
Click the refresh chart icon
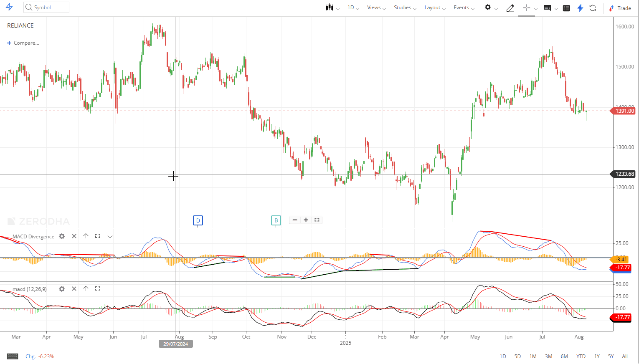pos(592,8)
